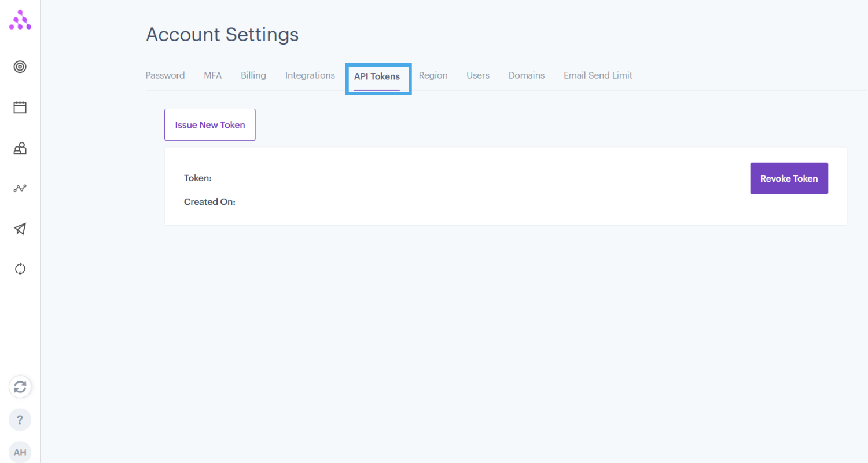Viewport: 868px width, 463px height.
Task: Switch to the Password tab
Action: coord(165,76)
